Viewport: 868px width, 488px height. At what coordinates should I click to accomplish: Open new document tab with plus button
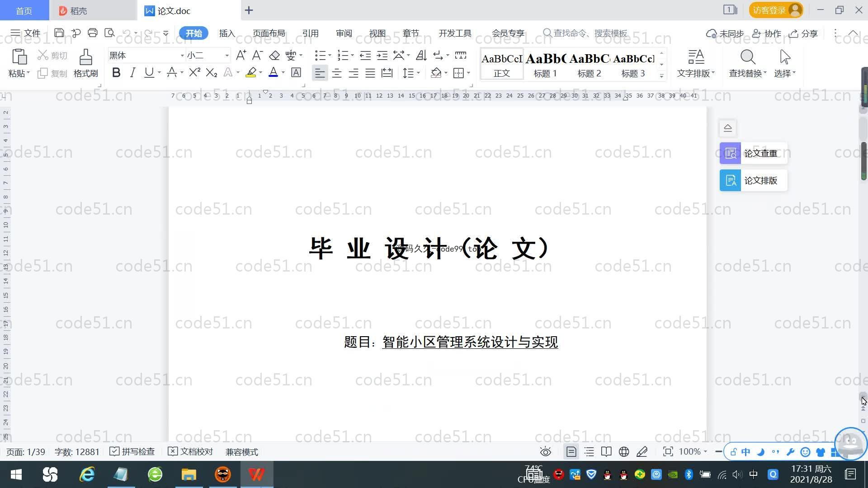249,10
